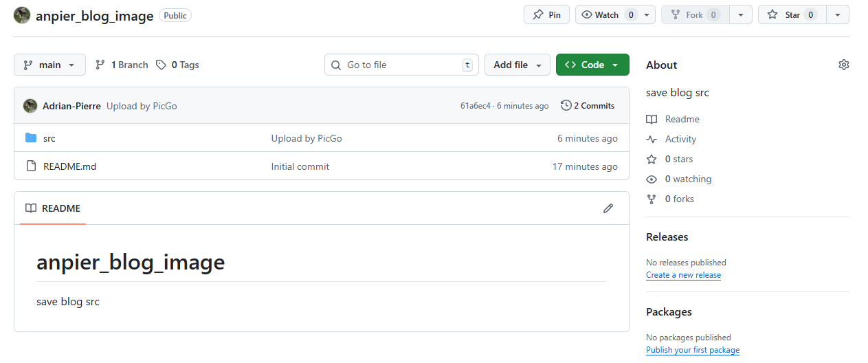Screen dimensions: 868x363
Task: View the 0 forks link
Action: click(670, 199)
